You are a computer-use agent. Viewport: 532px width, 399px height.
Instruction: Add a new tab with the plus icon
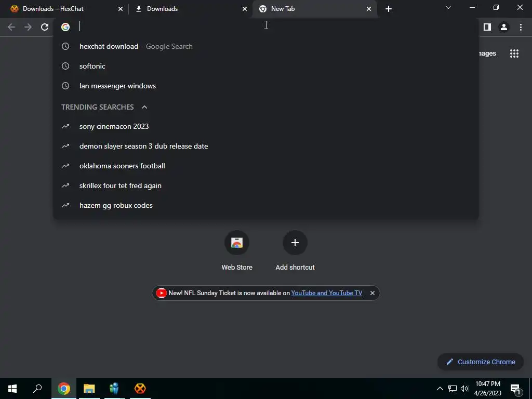tap(389, 9)
